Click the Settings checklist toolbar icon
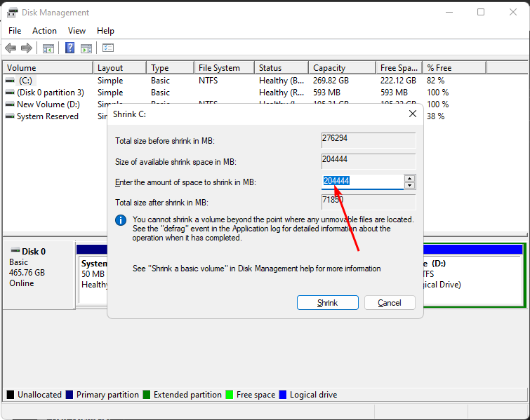Image resolution: width=530 pixels, height=420 pixels. 108,48
